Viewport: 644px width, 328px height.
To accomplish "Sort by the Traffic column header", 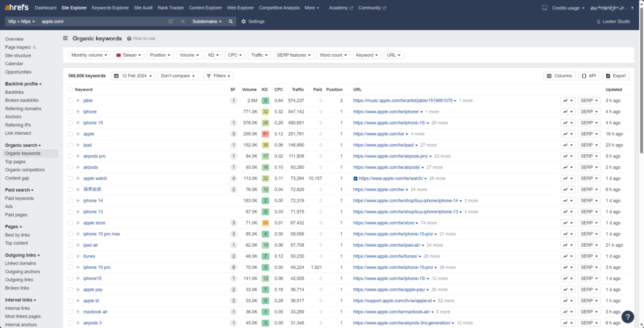I will 297,89.
